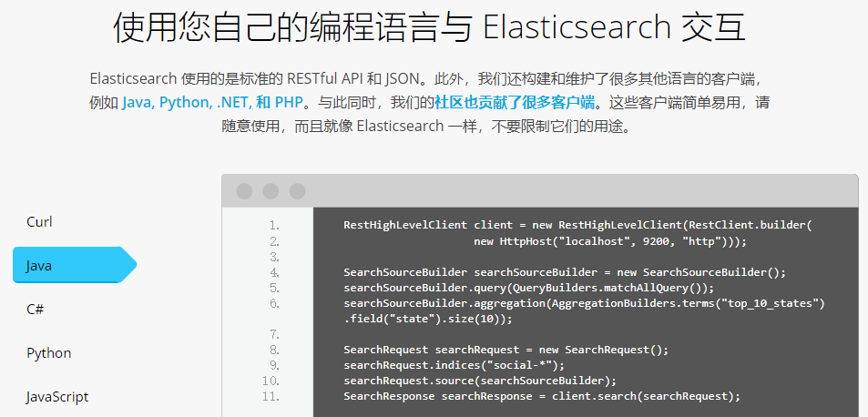This screenshot has height=417, width=868.
Task: Click the SearchResponse searchResponse code line
Action: [x=542, y=396]
